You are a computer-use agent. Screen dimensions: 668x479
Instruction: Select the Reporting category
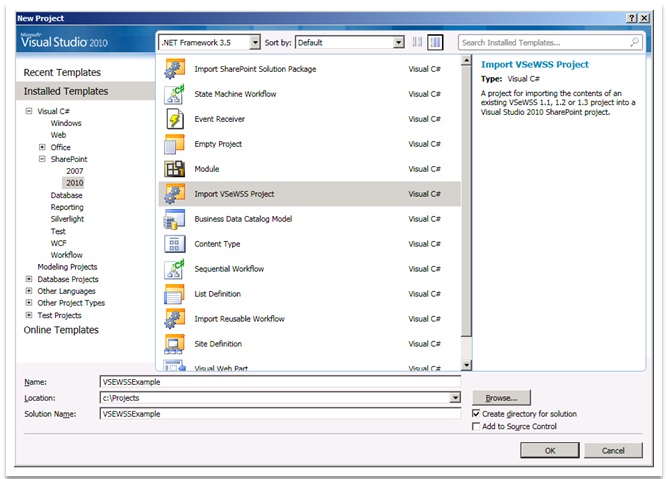coord(67,207)
